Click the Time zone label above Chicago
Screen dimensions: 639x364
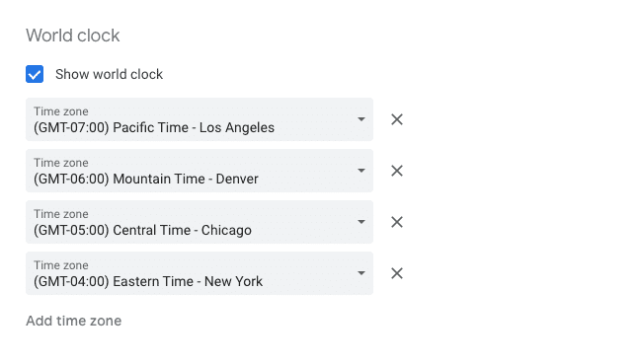coord(60,214)
